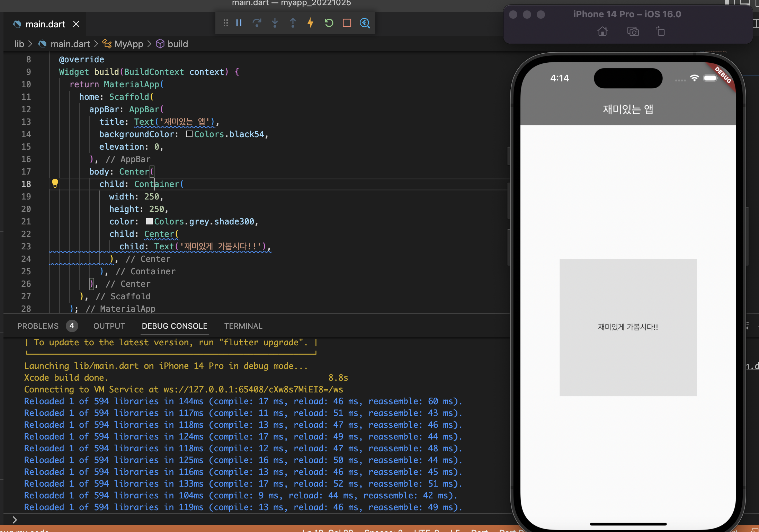The height and width of the screenshot is (532, 759).
Task: Click the Colors.grey.shade300 color swatch
Action: pyautogui.click(x=149, y=221)
